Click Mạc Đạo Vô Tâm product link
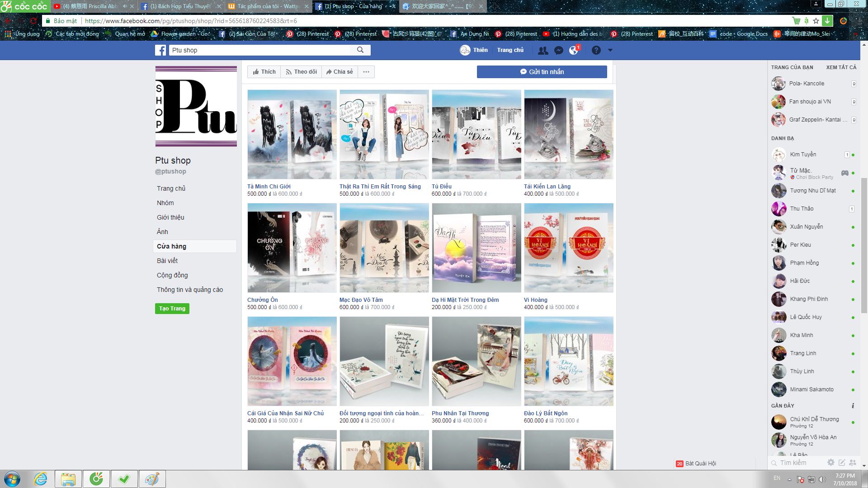Viewport: 868px width, 488px height. click(x=361, y=300)
